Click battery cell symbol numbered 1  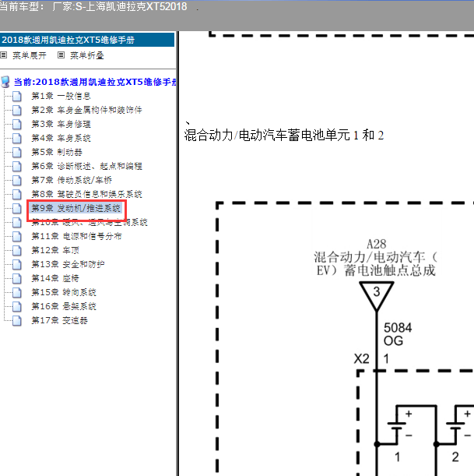pos(397,425)
